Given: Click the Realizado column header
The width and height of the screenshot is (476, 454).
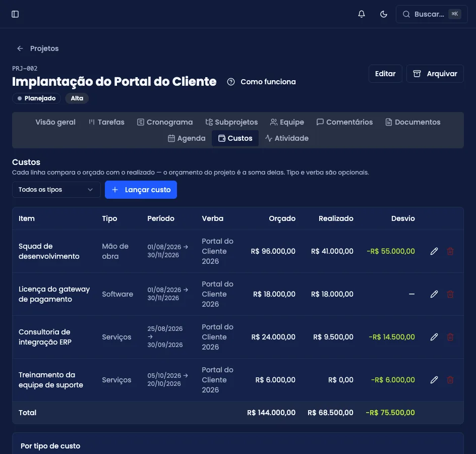Looking at the screenshot, I should 336,218.
